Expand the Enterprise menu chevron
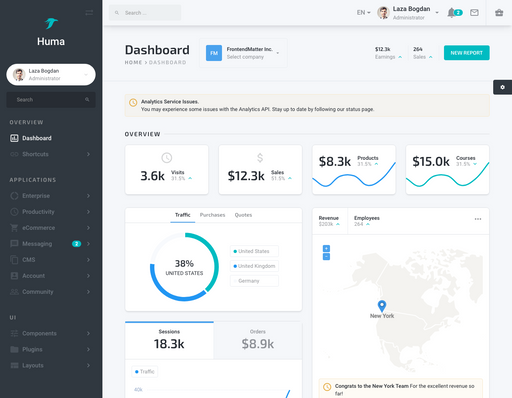The width and height of the screenshot is (512, 398). coord(88,196)
